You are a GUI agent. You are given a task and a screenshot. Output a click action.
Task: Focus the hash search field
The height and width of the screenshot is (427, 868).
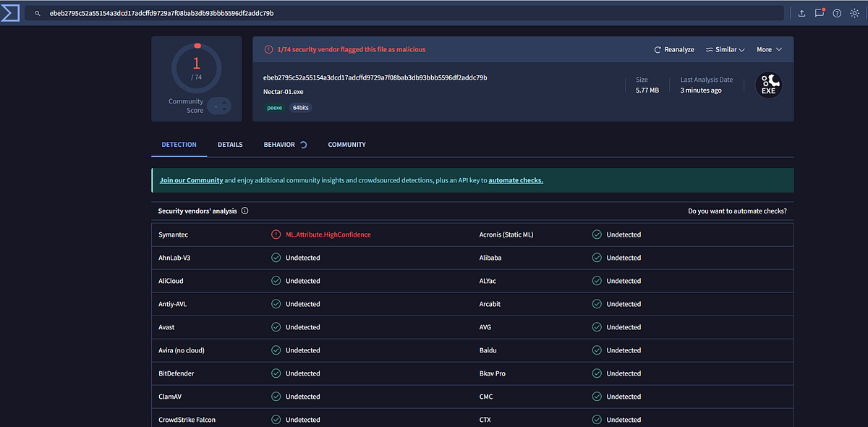click(405, 13)
